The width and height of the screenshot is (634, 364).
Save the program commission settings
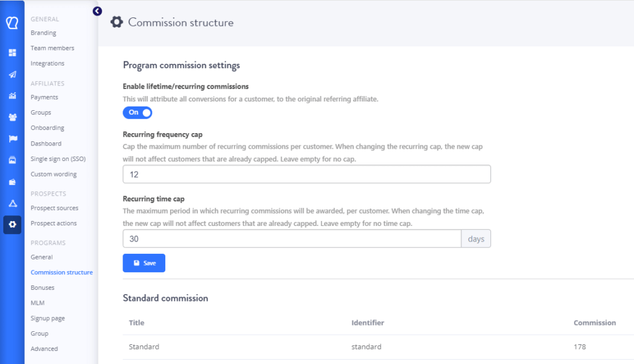click(x=144, y=262)
